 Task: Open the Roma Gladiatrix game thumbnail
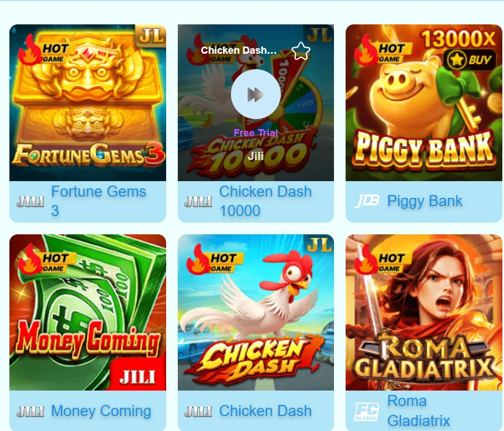[424, 312]
